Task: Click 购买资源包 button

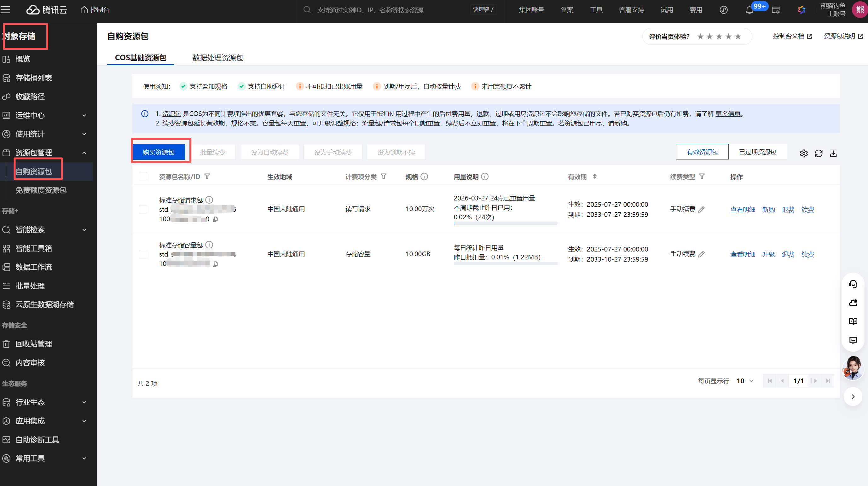Action: (159, 152)
